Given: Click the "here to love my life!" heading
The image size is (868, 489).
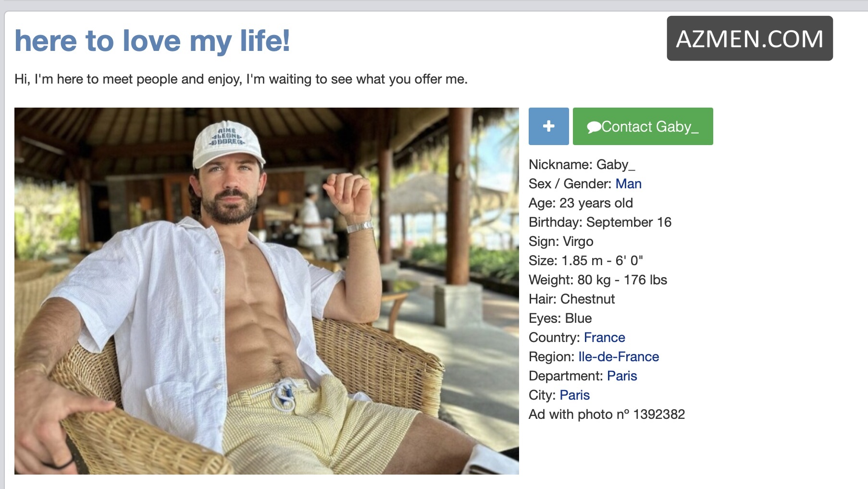Looking at the screenshot, I should tap(152, 41).
